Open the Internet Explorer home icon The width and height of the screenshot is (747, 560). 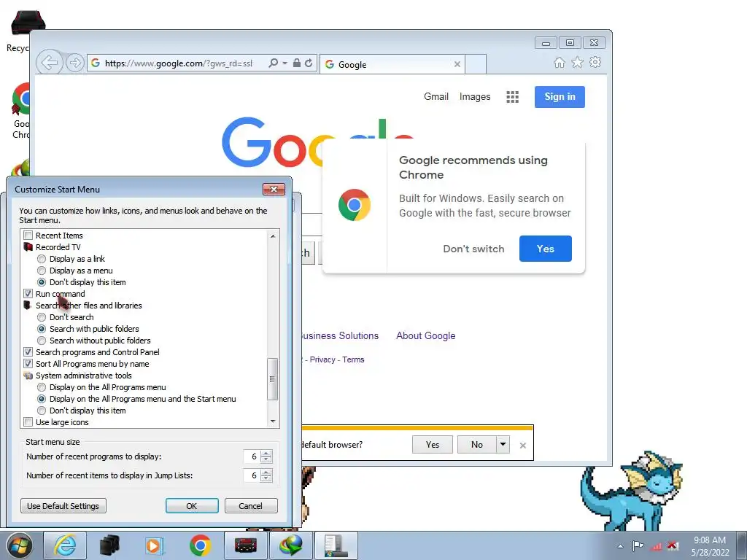pos(560,63)
